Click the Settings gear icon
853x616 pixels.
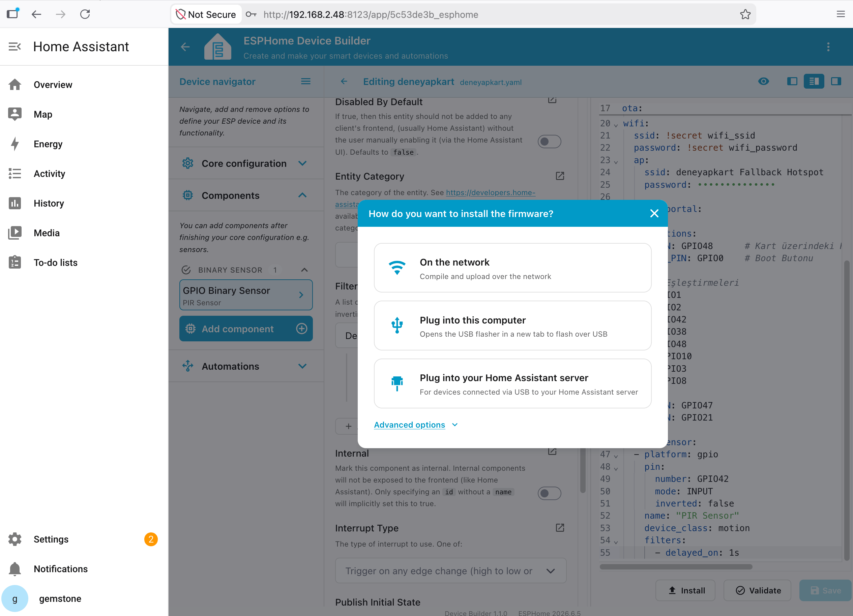point(15,539)
